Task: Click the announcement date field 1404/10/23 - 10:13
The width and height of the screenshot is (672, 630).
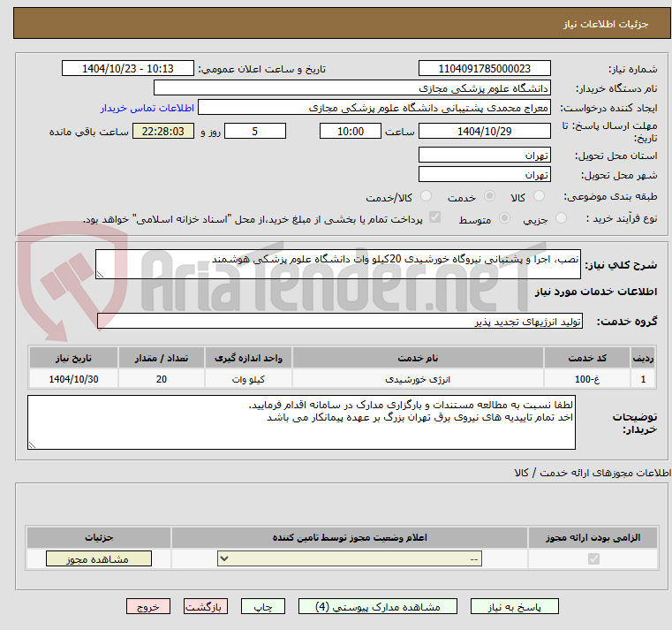Action: [128, 69]
